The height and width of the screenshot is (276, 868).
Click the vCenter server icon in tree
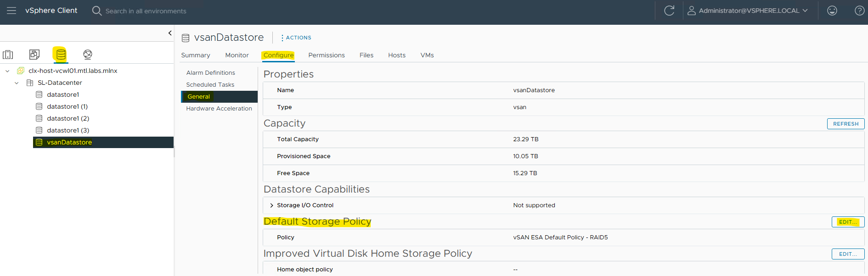[21, 71]
